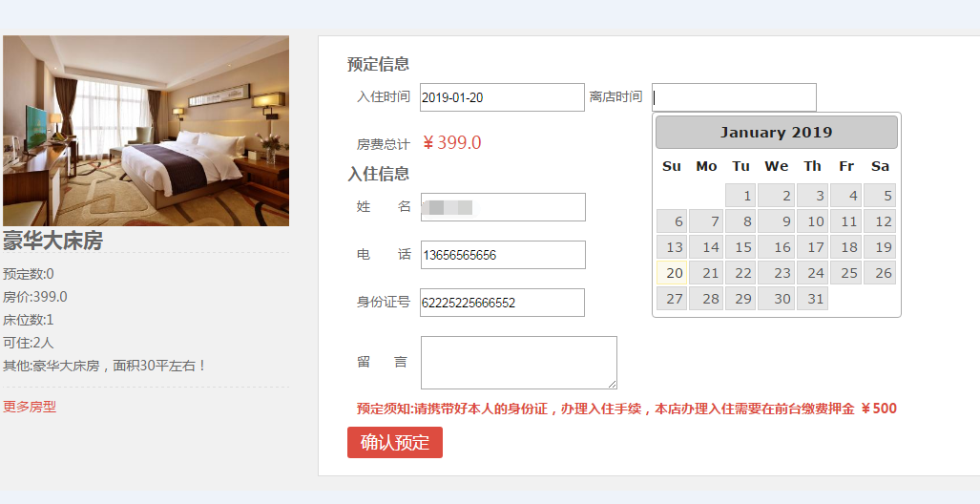The image size is (980, 504).
Task: Select January 27 in the calendar
Action: pyautogui.click(x=672, y=298)
